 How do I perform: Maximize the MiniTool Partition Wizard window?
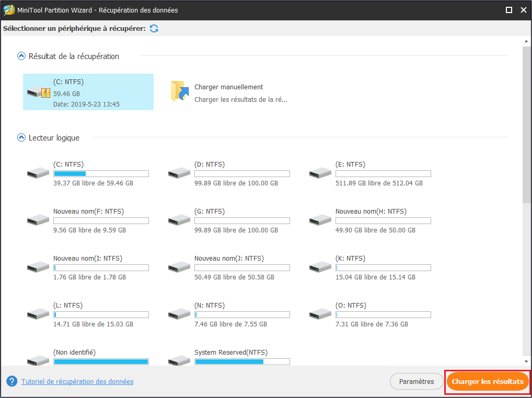509,10
